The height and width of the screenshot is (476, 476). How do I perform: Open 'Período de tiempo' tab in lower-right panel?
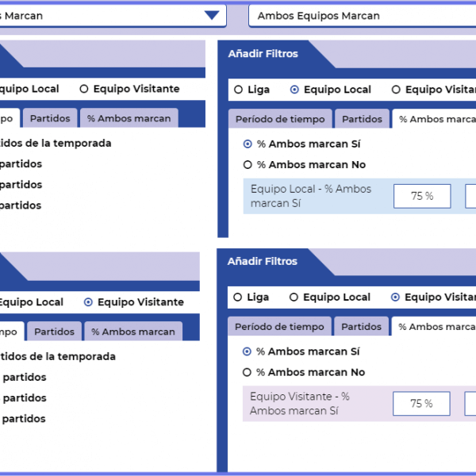tap(279, 327)
